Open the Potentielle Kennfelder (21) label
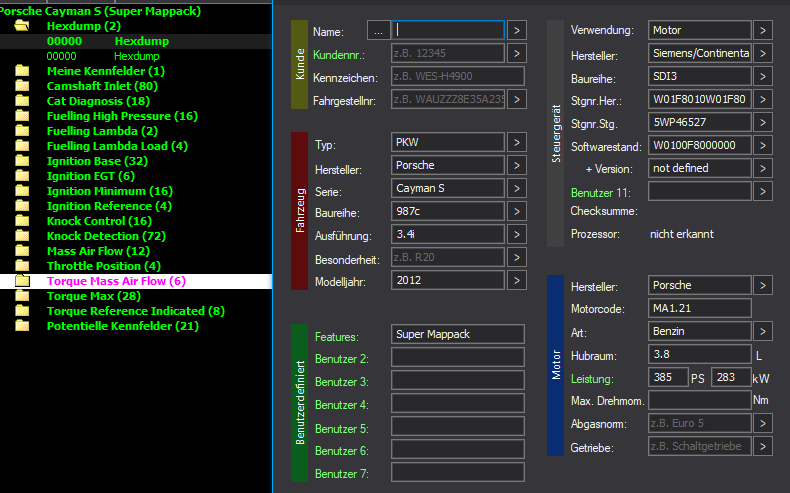This screenshot has width=790, height=493. [123, 326]
